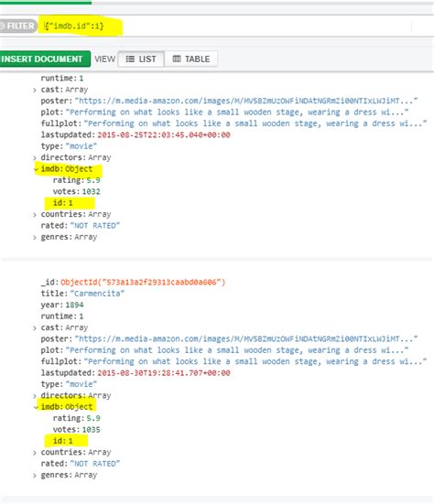Click runtime: 1 in first document
This screenshot has height=504, width=434.
62,78
